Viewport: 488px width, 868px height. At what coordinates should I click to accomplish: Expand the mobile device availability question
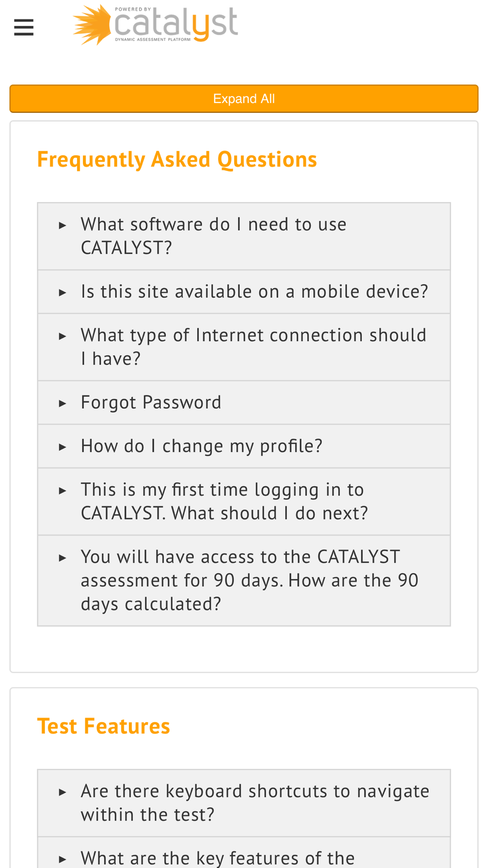coord(244,292)
